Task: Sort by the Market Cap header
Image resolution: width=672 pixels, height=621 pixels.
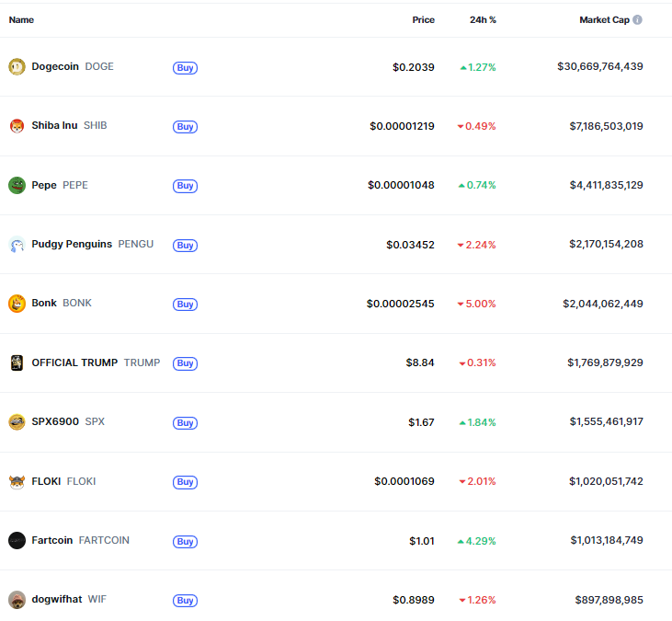Action: tap(604, 19)
